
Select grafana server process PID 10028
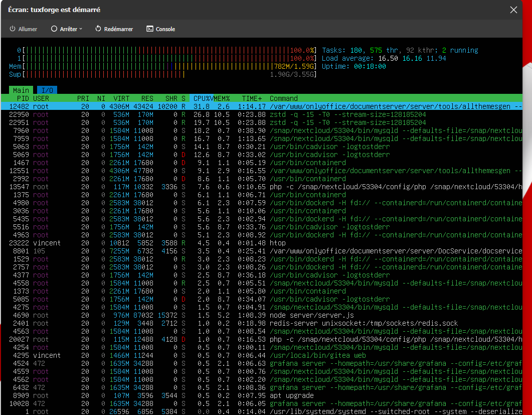(x=262, y=404)
